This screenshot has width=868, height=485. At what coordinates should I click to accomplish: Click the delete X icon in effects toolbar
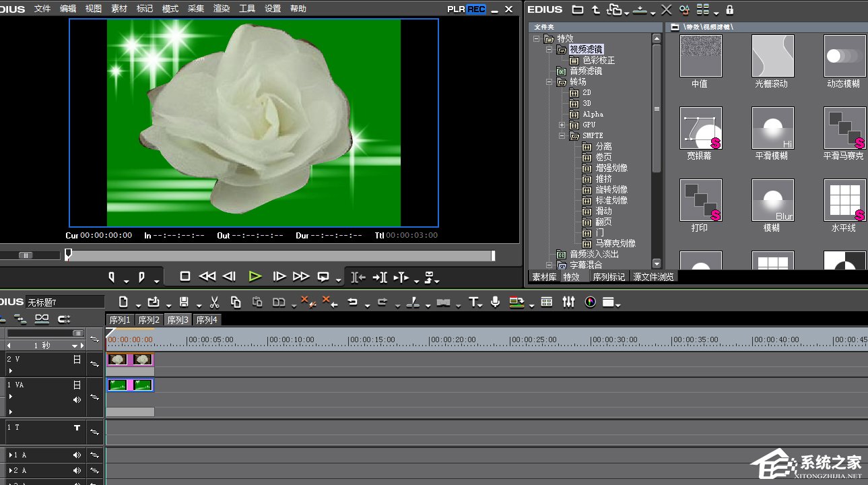(x=667, y=9)
